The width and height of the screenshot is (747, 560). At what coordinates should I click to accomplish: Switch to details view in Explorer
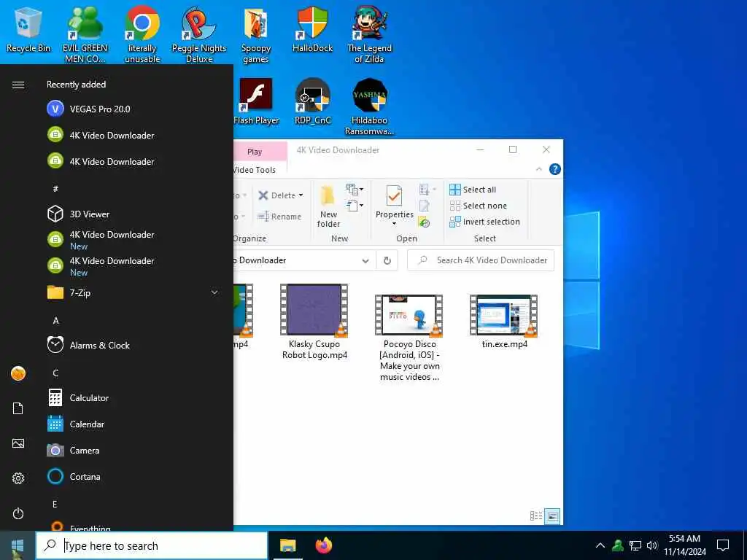tap(536, 516)
